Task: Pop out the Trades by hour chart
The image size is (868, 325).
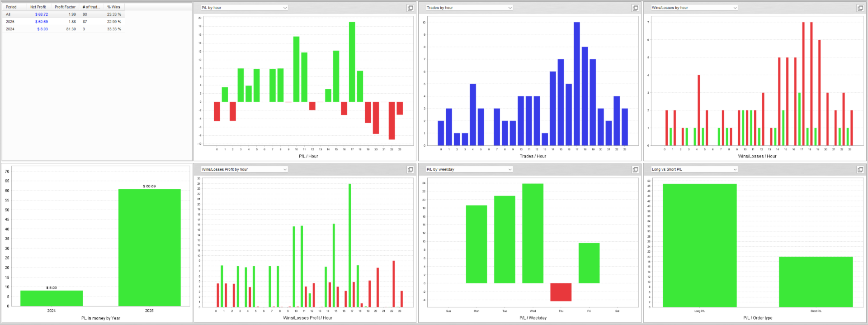Action: click(635, 8)
